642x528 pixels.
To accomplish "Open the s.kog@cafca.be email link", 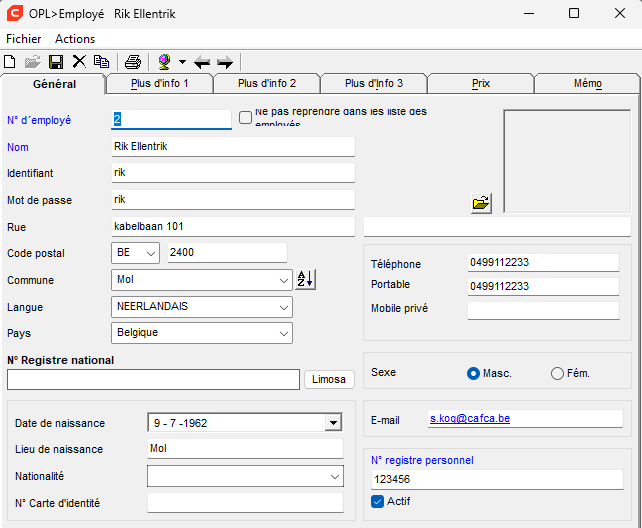I will [x=470, y=418].
